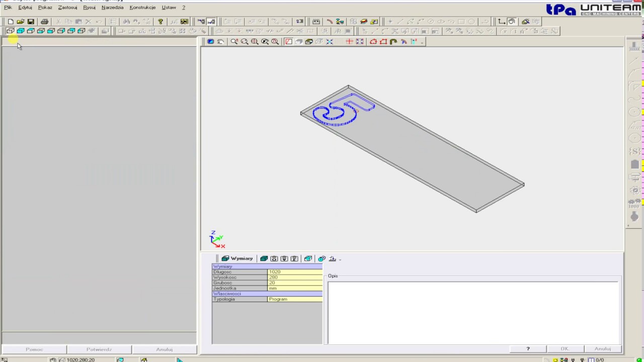Click the Dlugosc value 1020
The width and height of the screenshot is (644, 362).
click(x=295, y=272)
